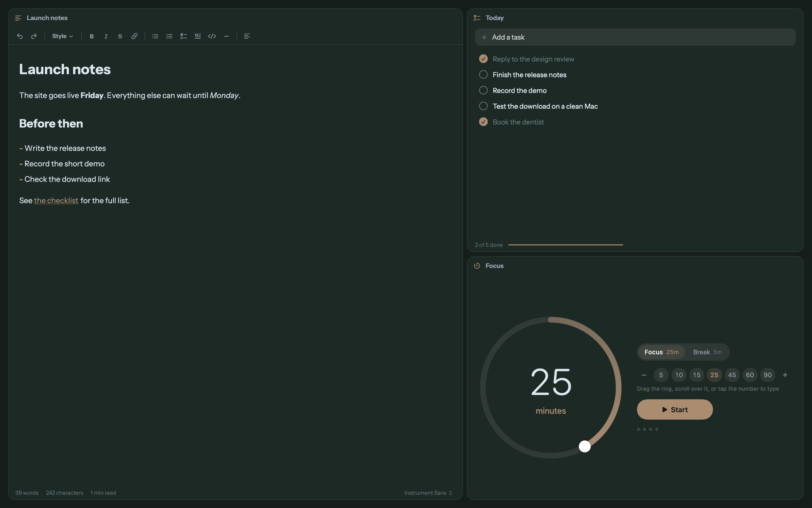Click the Add a task field
Image resolution: width=812 pixels, height=508 pixels.
point(635,37)
